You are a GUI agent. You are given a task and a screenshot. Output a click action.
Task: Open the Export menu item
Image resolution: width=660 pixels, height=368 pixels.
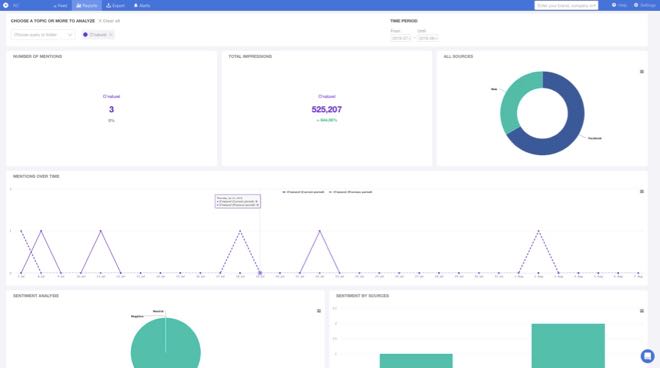coord(115,5)
